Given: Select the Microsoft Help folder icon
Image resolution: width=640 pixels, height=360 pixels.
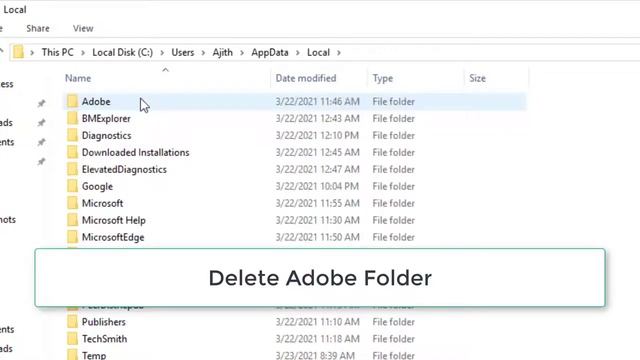Looking at the screenshot, I should click(72, 220).
